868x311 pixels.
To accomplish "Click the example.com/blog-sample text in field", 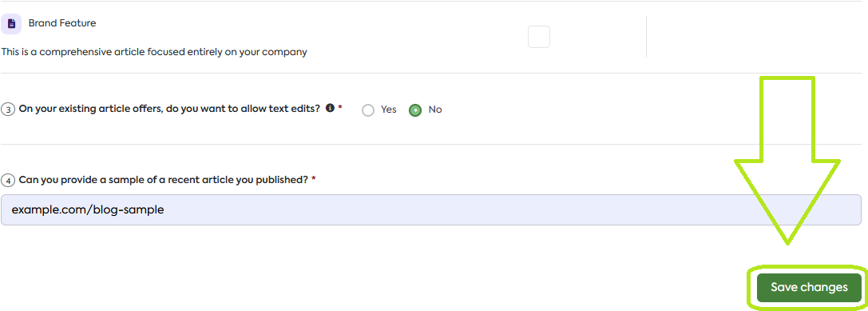I will coord(88,210).
